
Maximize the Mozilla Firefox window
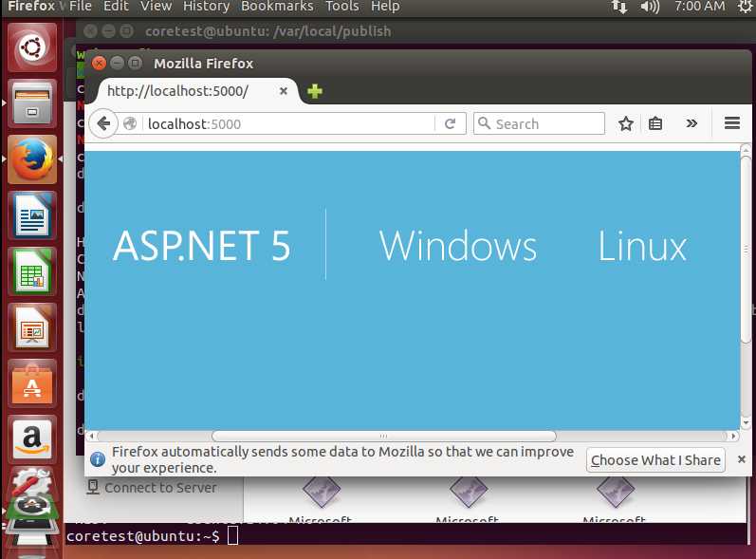click(136, 64)
